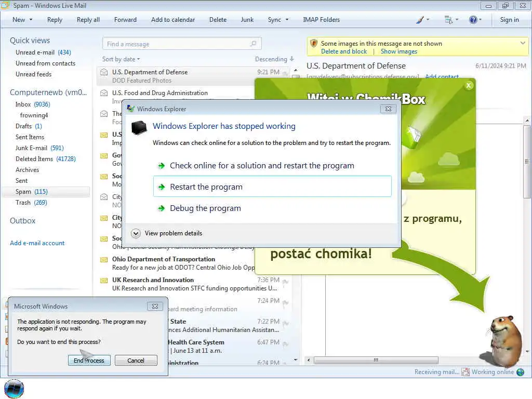
Task: Click Add e-mail account link
Action: pyautogui.click(x=37, y=243)
